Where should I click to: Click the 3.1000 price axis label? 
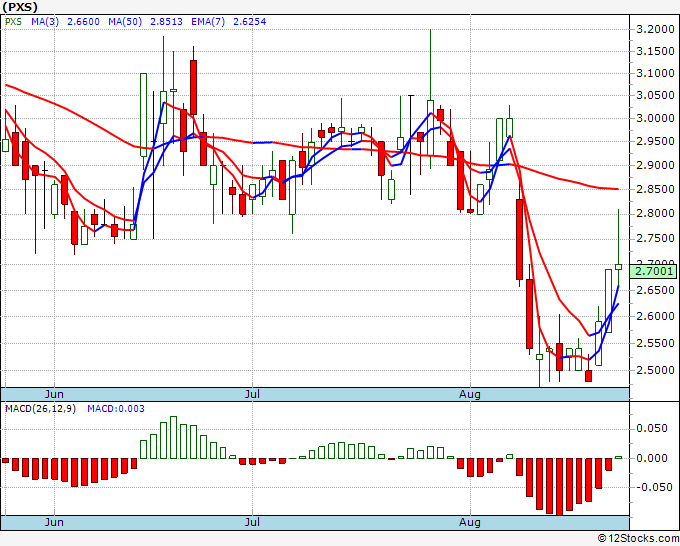(655, 73)
